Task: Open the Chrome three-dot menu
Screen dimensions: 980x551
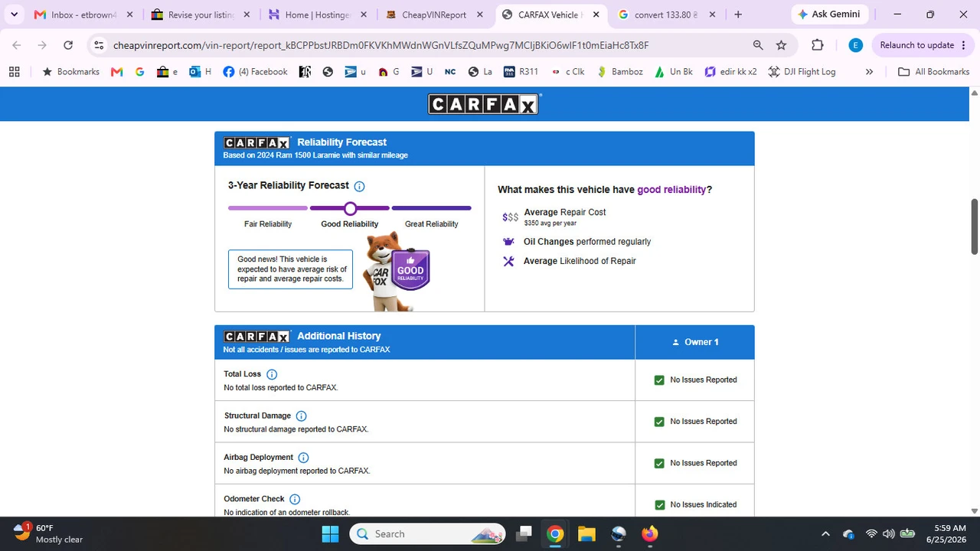Action: (x=962, y=45)
